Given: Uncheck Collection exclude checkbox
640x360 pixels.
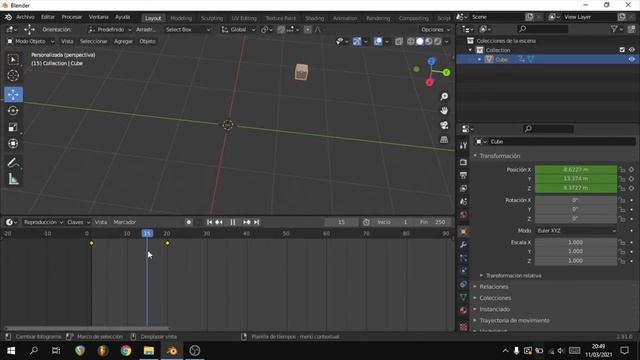Looking at the screenshot, I should coord(622,50).
